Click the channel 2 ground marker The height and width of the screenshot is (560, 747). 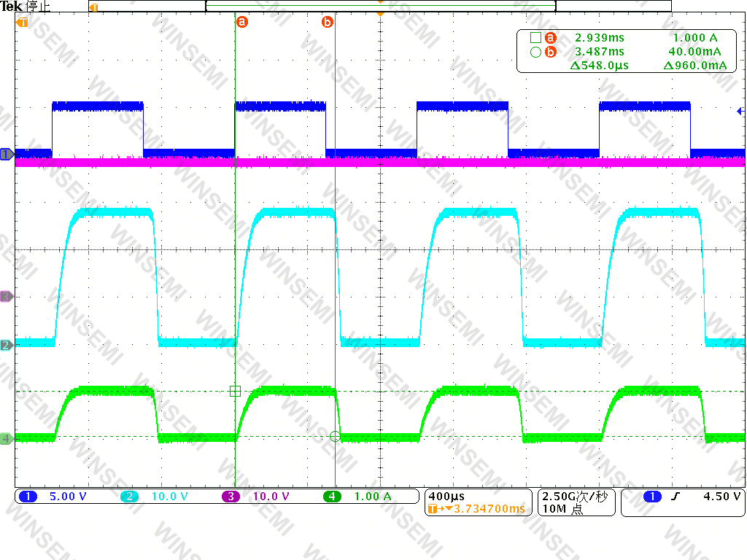[7, 345]
